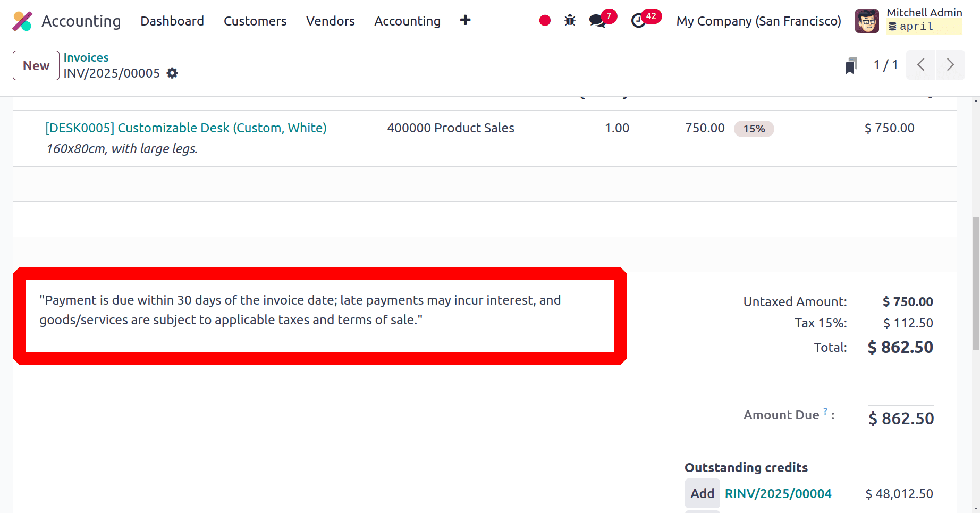Image resolution: width=980 pixels, height=513 pixels.
Task: Open the plus quick-add menu icon
Action: [465, 20]
